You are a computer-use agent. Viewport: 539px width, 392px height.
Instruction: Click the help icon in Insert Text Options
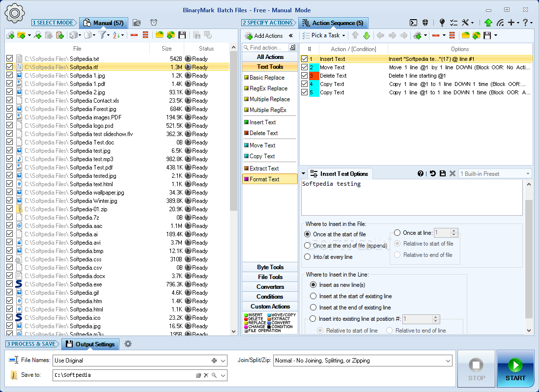(421, 174)
